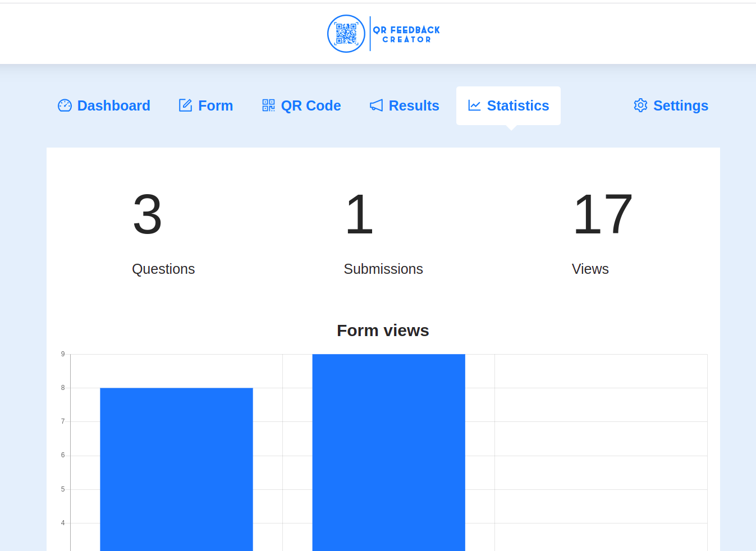Click the QR Feedback Creator wordmark
756x551 pixels.
click(x=405, y=34)
